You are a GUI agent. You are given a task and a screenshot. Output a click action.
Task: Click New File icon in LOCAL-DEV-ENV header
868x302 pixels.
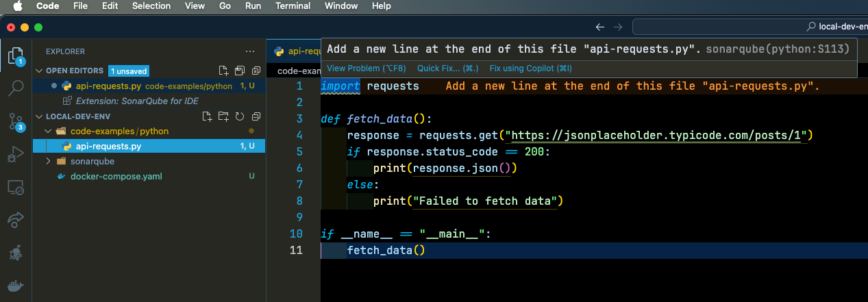pyautogui.click(x=208, y=116)
